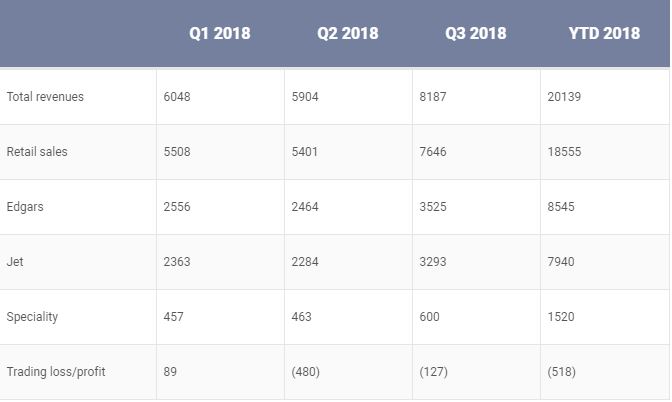Click Q1 Edgars value 2556

point(177,207)
